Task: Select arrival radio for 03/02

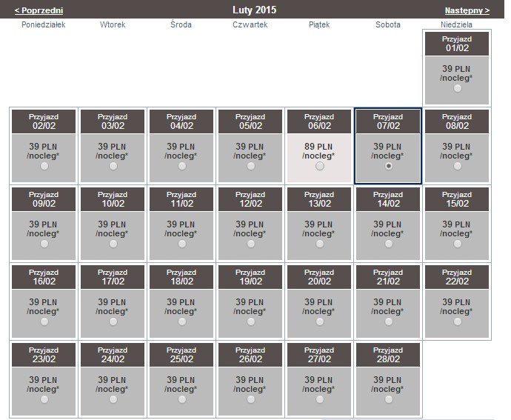Action: [113, 166]
